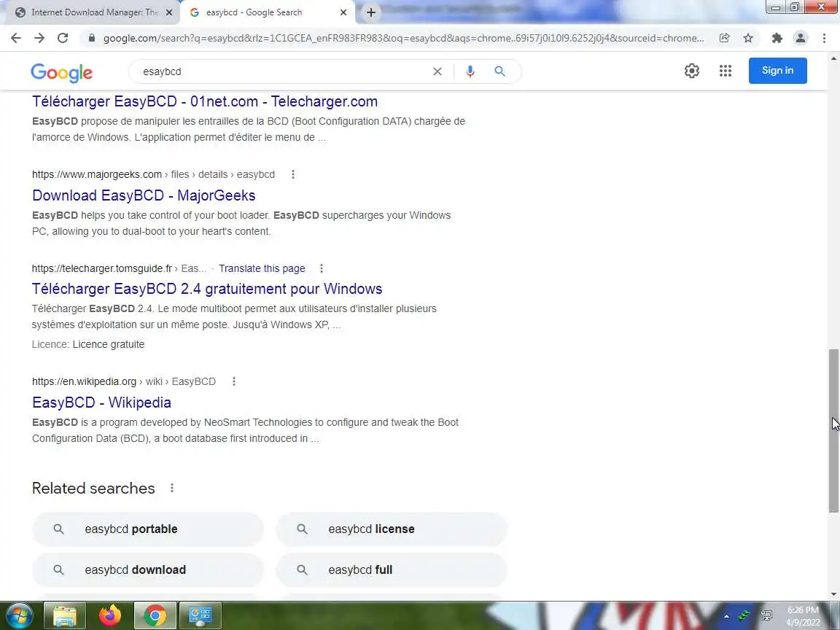The width and height of the screenshot is (840, 630).
Task: Click the network tray icon
Action: 766,616
